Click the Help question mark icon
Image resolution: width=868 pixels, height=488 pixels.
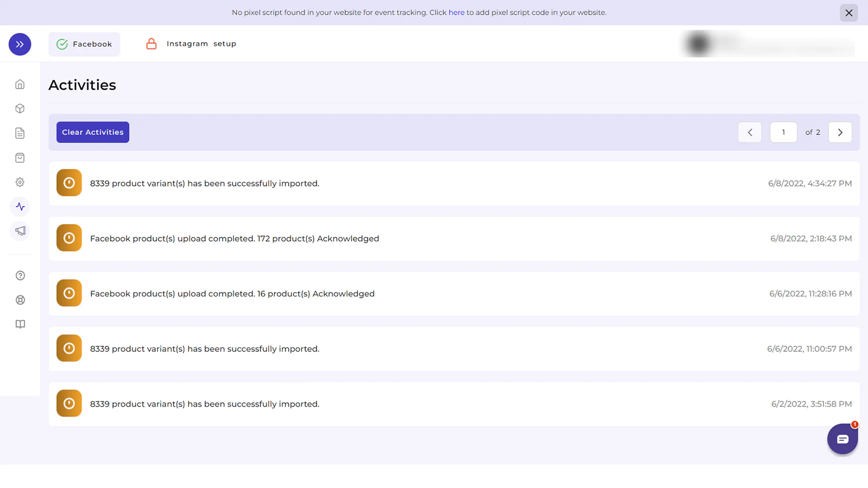20,275
